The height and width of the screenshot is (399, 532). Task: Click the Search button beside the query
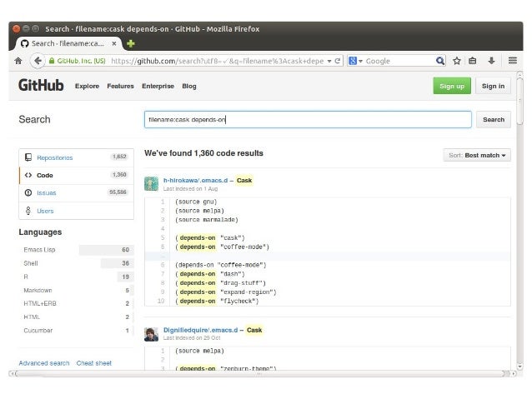pyautogui.click(x=494, y=119)
